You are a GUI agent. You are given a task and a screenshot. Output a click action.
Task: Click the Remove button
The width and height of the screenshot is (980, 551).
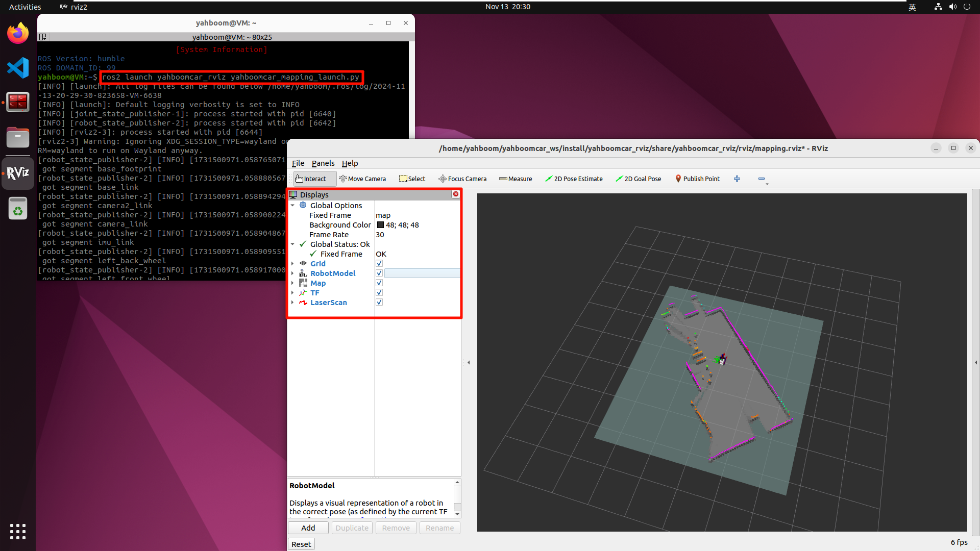396,528
